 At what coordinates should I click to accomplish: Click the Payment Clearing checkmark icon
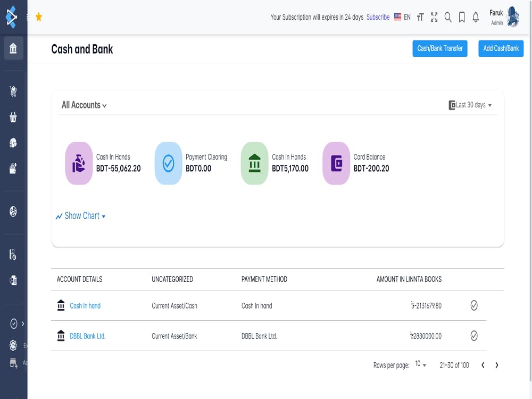(x=168, y=163)
